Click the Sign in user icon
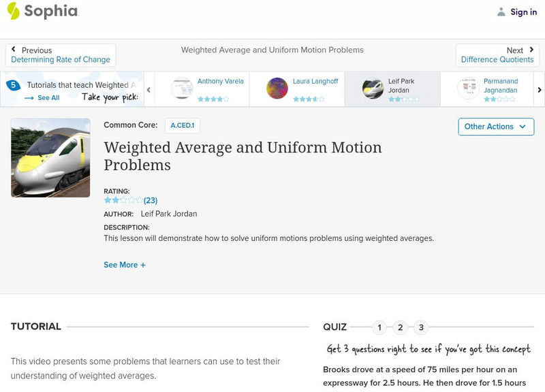545x392 pixels. pyautogui.click(x=501, y=12)
